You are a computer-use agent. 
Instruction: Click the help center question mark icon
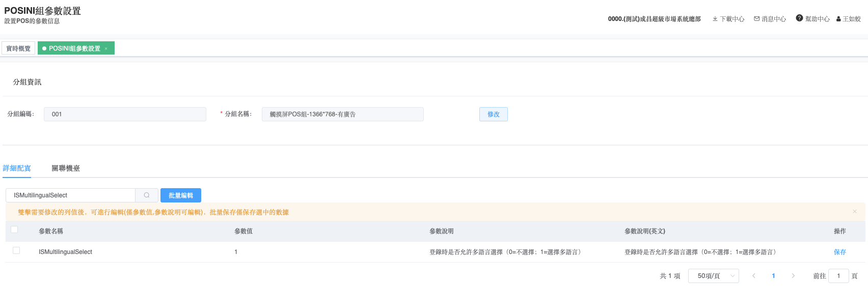pyautogui.click(x=799, y=18)
